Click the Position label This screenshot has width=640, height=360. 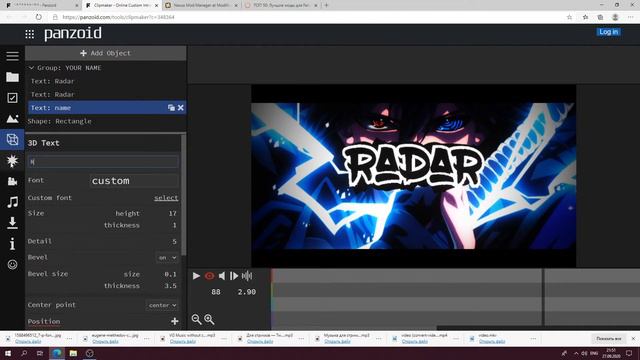(44, 322)
